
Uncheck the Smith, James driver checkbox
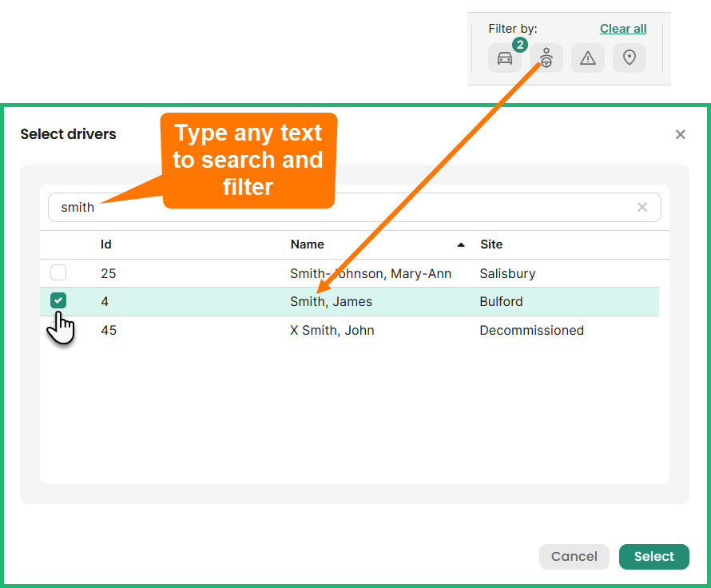pos(58,301)
